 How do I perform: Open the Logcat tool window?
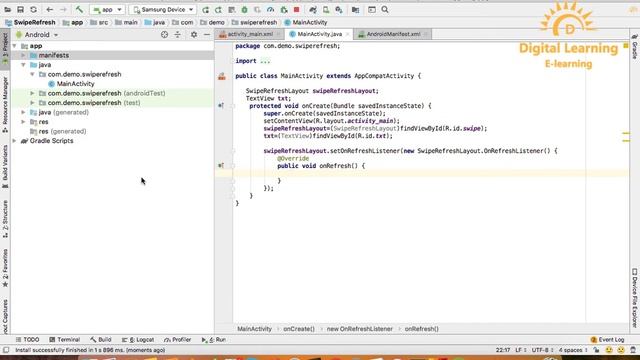coord(138,340)
